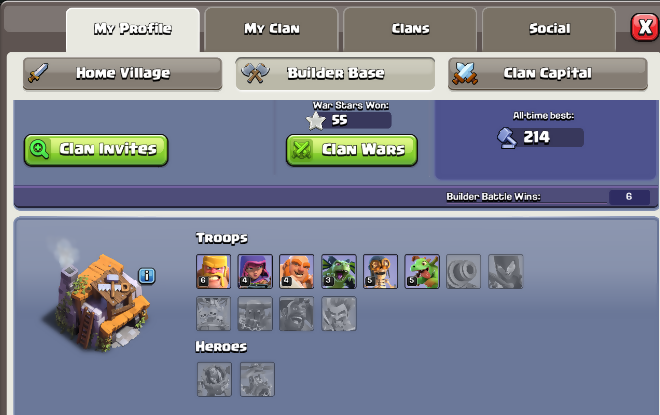Select the Sneaky Archer troop icon

[255, 271]
